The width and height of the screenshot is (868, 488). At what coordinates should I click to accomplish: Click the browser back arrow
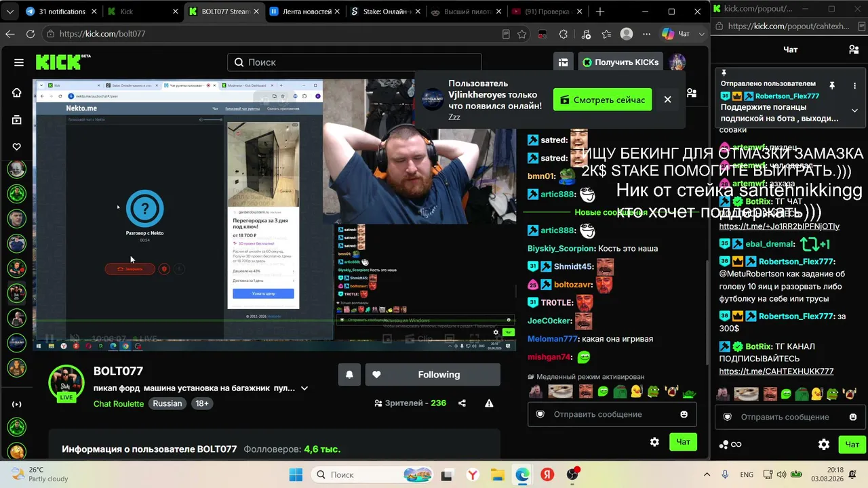click(10, 34)
